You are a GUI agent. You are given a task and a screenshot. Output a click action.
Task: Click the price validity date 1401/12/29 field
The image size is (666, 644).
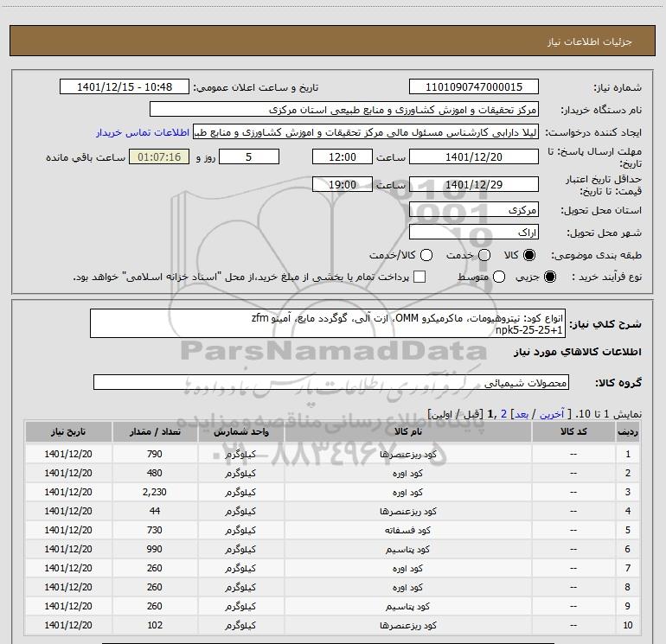(x=474, y=184)
